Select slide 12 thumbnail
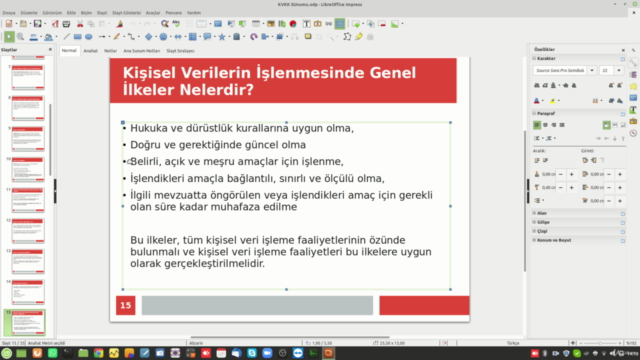 [28, 231]
